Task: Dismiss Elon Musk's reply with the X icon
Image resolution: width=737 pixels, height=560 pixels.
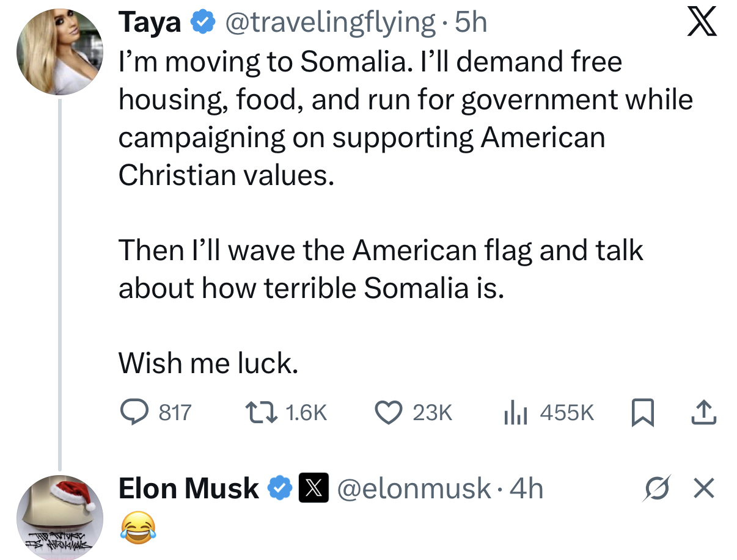Action: [703, 488]
